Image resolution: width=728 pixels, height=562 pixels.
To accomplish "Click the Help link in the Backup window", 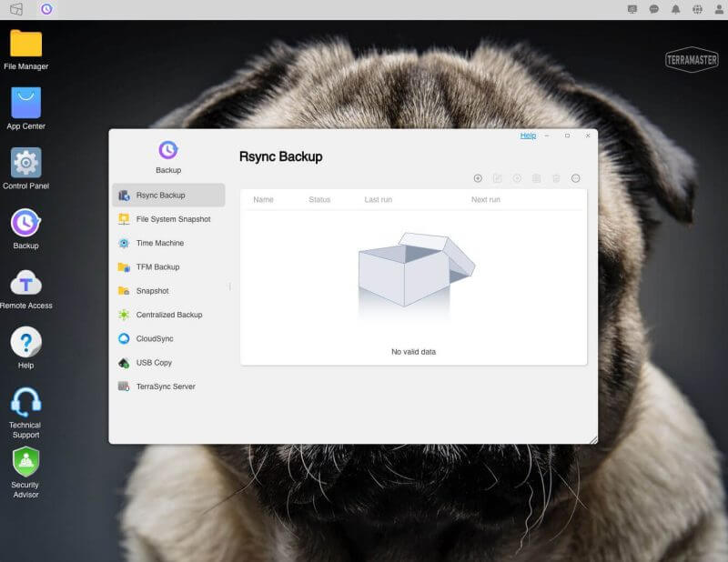I will (528, 135).
